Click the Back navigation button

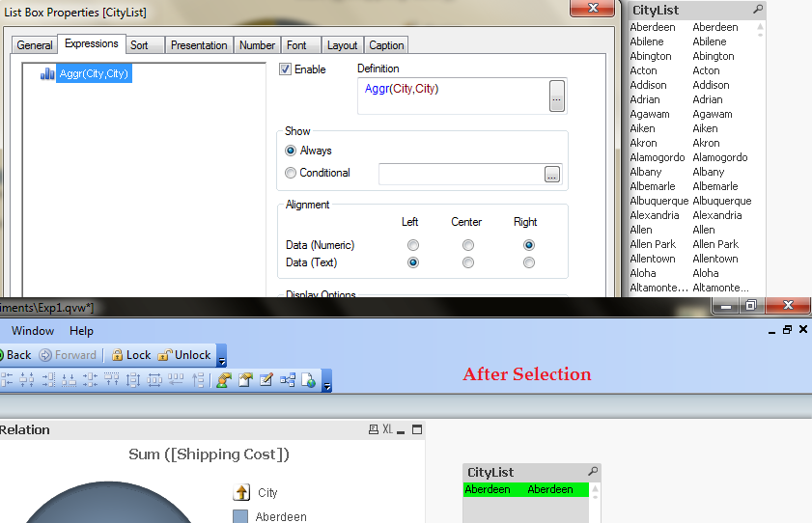(x=15, y=355)
